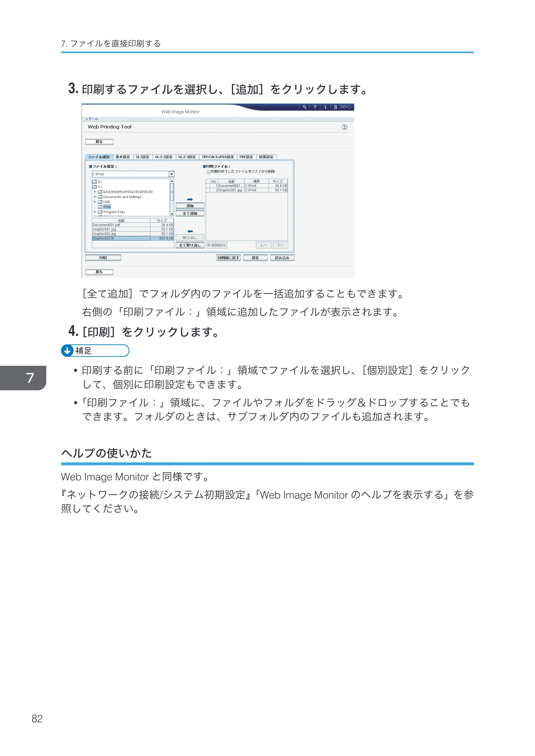The height and width of the screenshot is (756, 535).
Task: Select the ファイル選択 tab
Action: tap(99, 157)
